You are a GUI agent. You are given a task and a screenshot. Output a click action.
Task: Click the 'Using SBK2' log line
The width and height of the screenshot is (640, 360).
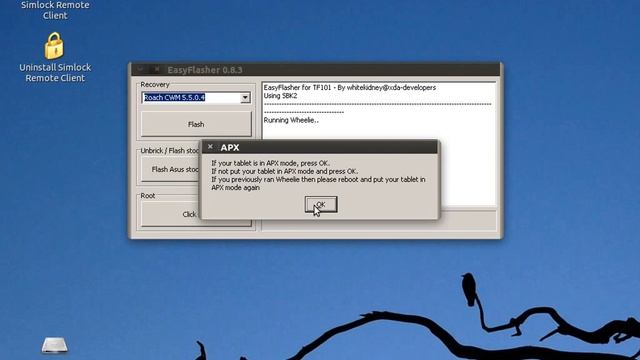tap(280, 96)
